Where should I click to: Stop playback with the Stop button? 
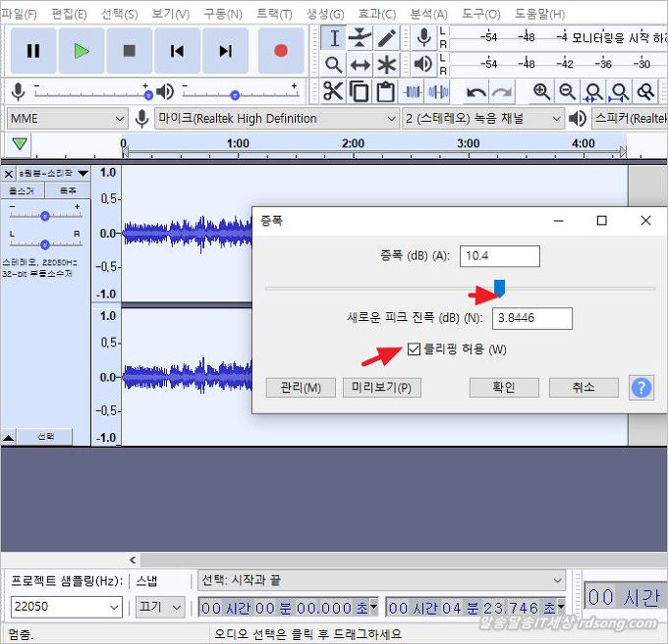[x=129, y=51]
